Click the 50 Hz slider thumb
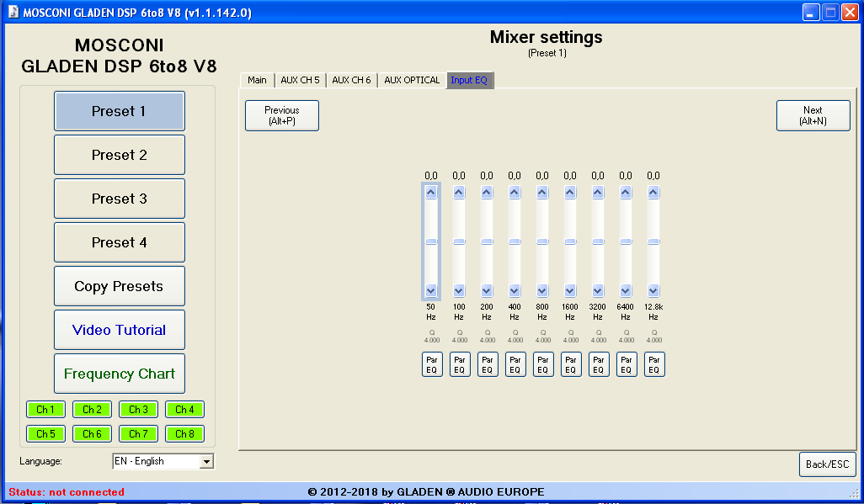 pos(431,241)
